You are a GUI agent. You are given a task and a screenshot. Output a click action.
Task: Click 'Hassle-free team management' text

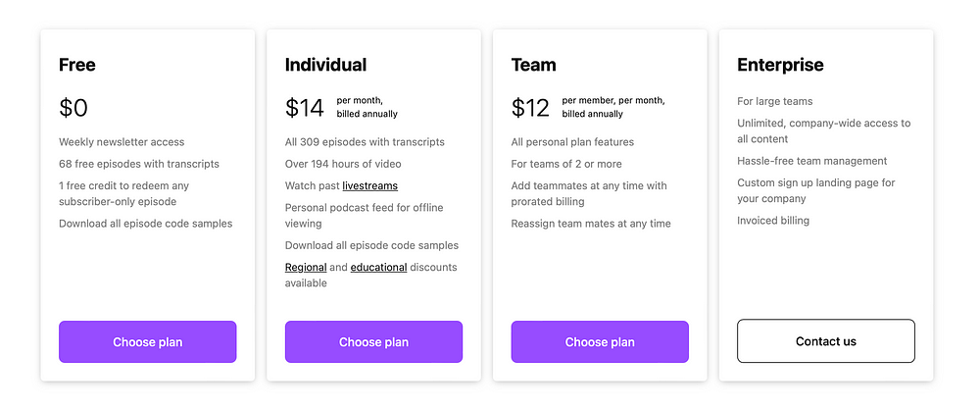pyautogui.click(x=811, y=161)
